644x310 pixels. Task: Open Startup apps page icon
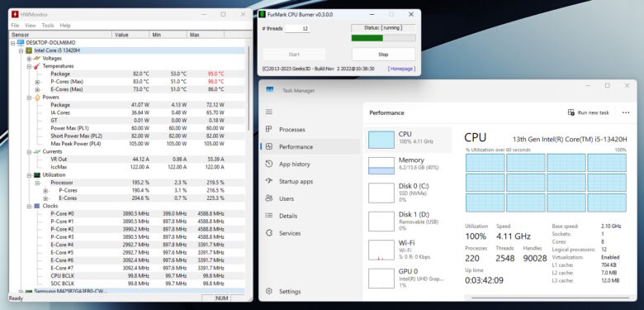pos(269,181)
